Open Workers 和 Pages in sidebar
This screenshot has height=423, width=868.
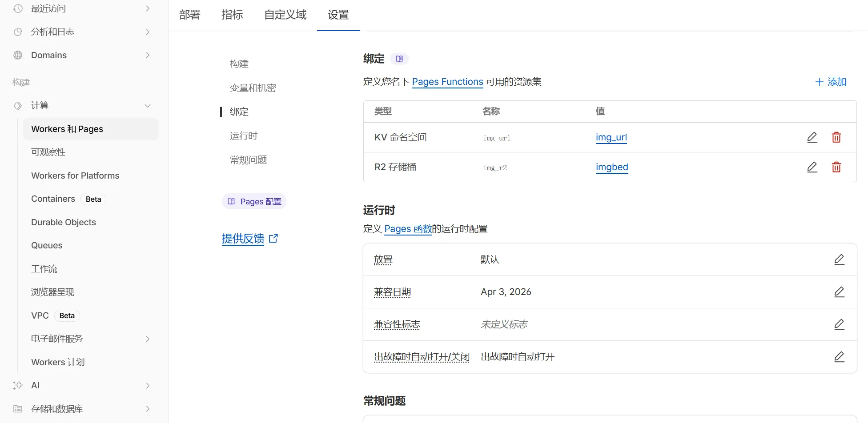[x=91, y=129]
